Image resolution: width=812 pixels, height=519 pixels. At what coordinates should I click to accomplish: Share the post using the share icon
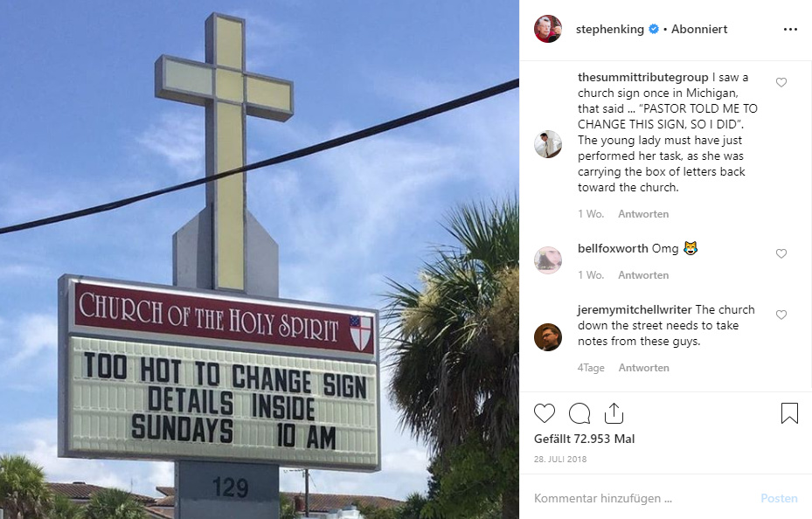(614, 413)
